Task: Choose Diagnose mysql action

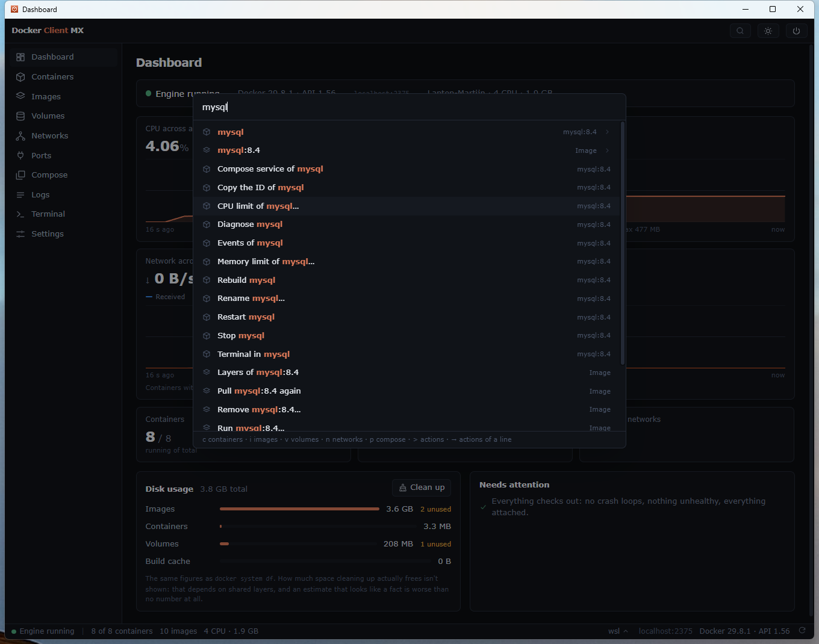Action: (406, 224)
